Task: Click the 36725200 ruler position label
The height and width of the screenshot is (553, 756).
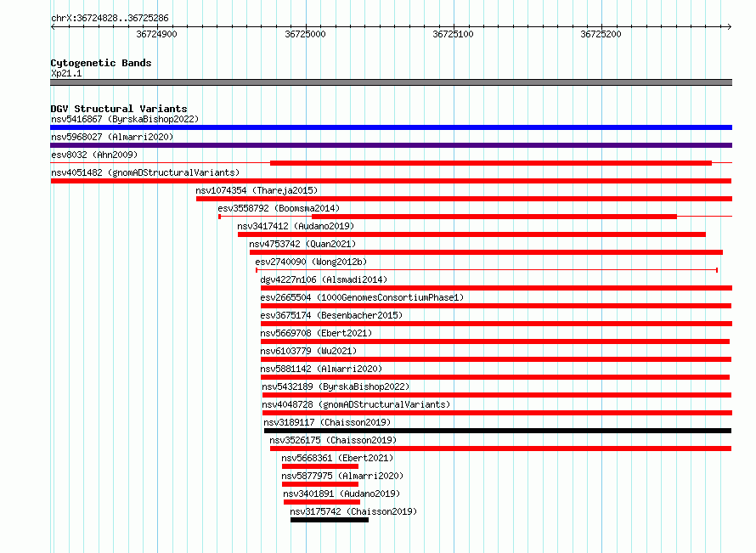Action: pyautogui.click(x=601, y=34)
